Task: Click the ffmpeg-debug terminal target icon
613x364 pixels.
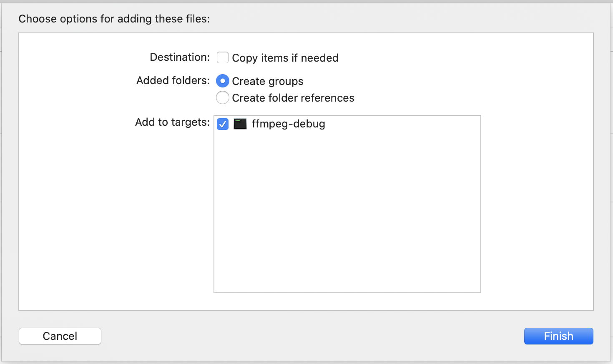Action: 240,124
